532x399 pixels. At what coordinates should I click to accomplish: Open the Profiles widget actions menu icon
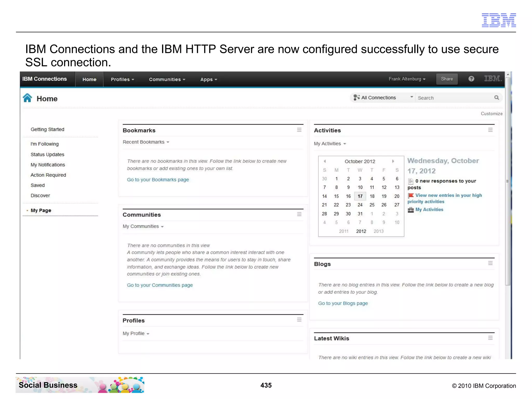tap(299, 320)
